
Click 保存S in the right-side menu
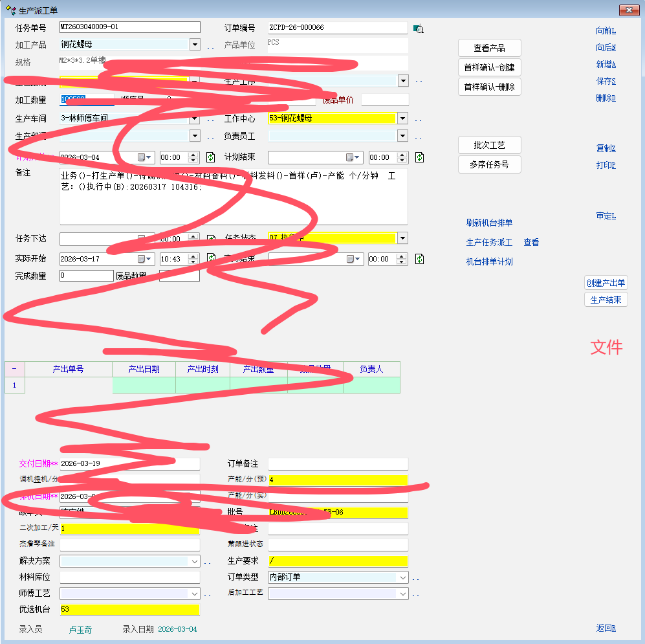click(x=606, y=82)
